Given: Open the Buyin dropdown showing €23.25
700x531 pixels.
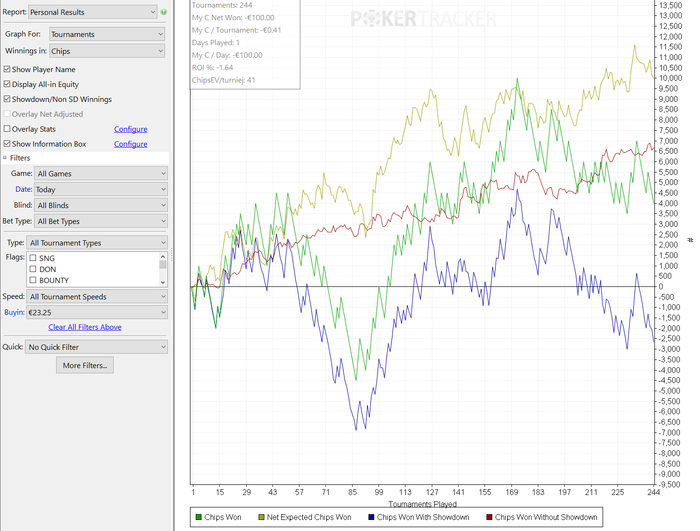Looking at the screenshot, I should pyautogui.click(x=97, y=312).
